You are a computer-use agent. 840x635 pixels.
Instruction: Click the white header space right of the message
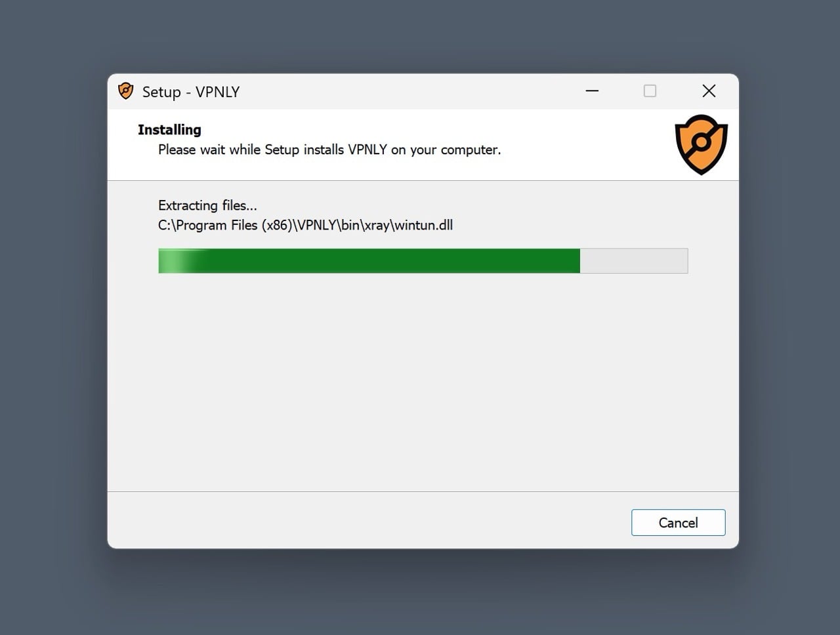[584, 150]
